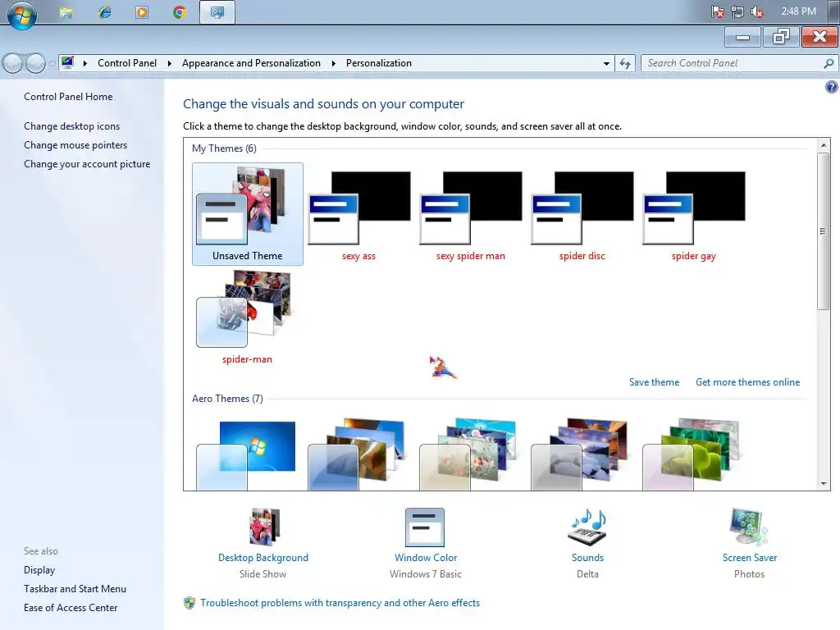The image size is (840, 630).
Task: Click the search magnifier icon
Action: 829,63
